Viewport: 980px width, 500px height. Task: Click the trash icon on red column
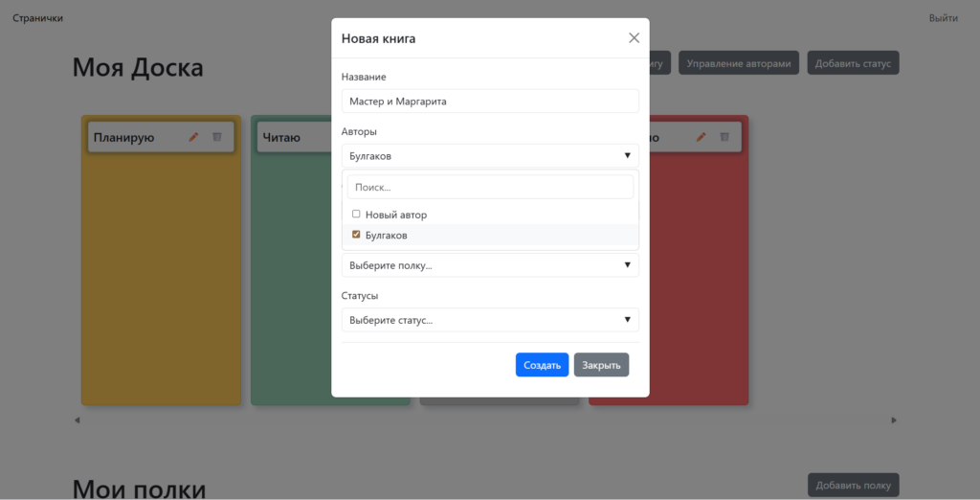[724, 138]
